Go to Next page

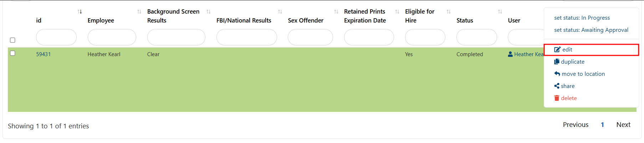[x=623, y=125]
